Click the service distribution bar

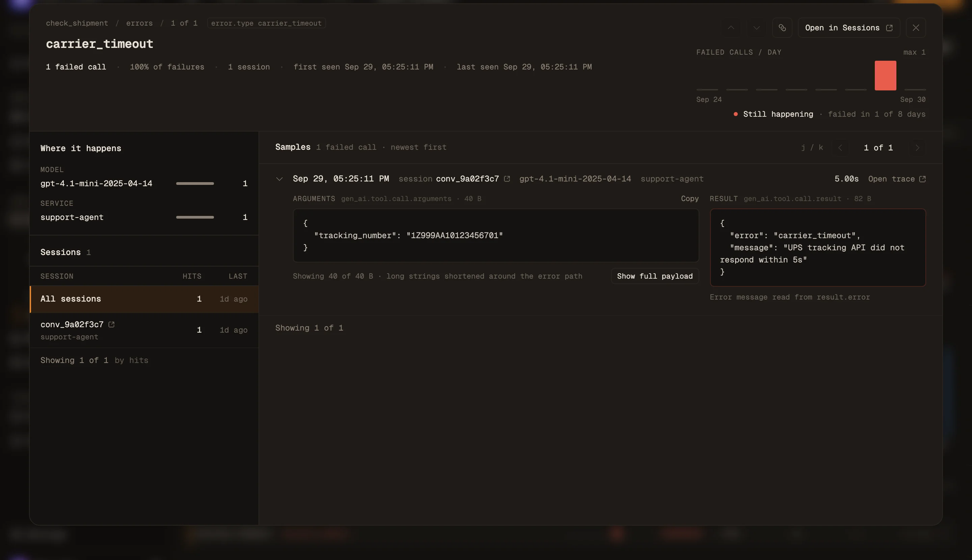click(195, 217)
